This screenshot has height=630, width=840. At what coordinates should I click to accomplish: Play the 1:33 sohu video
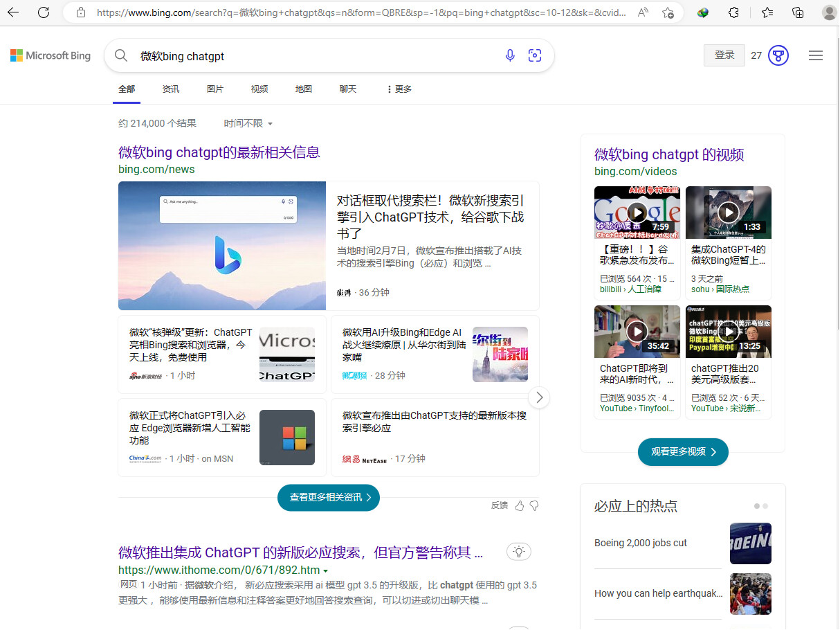[729, 213]
